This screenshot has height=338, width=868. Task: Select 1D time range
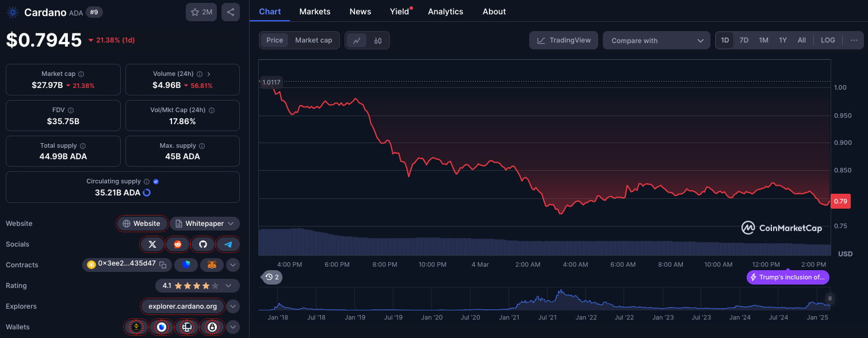(x=725, y=40)
